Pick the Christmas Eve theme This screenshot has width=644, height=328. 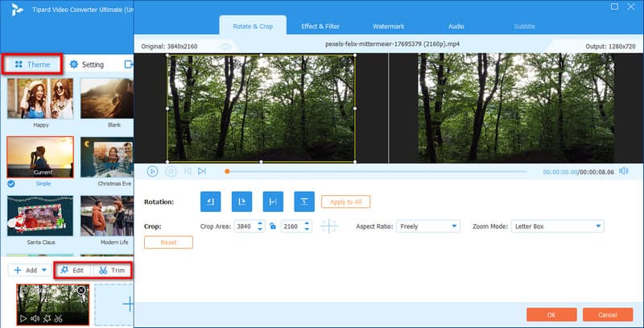[107, 157]
